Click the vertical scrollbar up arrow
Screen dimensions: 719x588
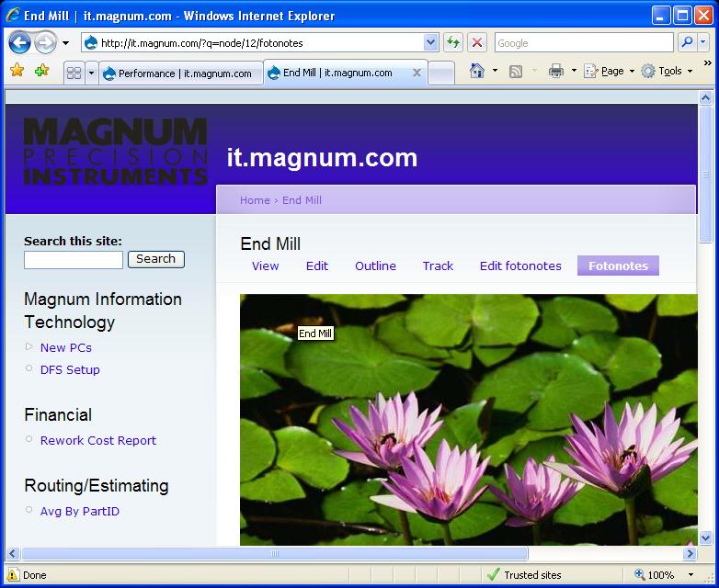pyautogui.click(x=705, y=97)
